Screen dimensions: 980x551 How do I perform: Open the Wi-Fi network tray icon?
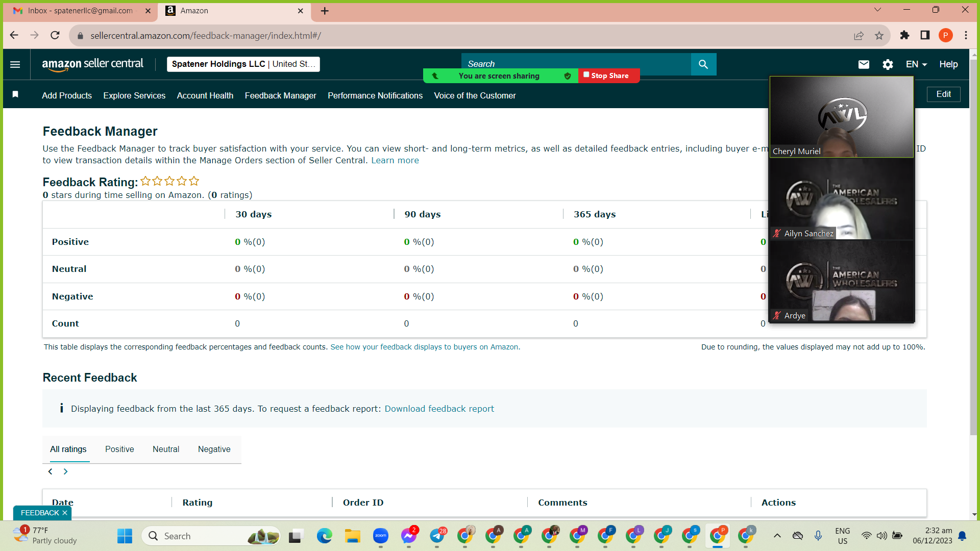pos(866,536)
